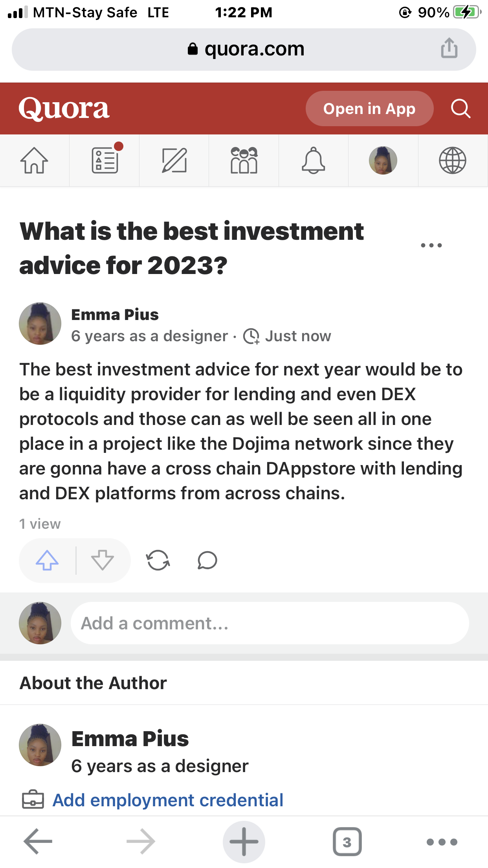Downvote the investment advice answer
The height and width of the screenshot is (868, 488).
click(x=103, y=560)
